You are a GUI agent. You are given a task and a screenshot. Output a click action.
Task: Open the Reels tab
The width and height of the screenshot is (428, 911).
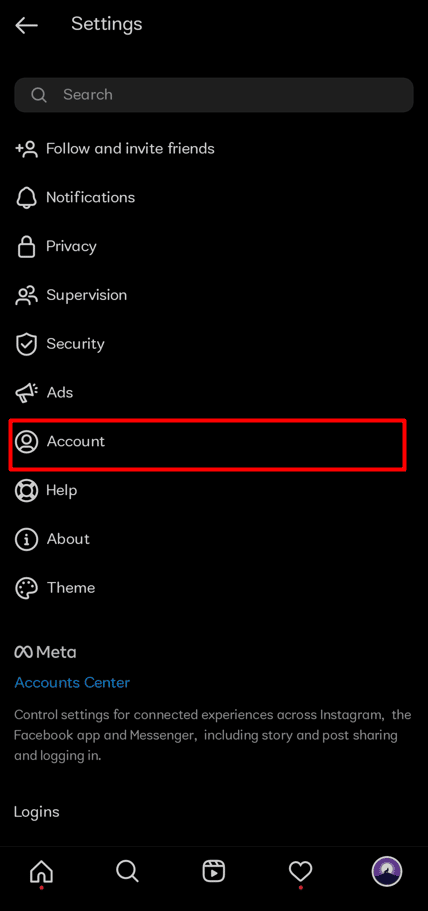click(214, 871)
